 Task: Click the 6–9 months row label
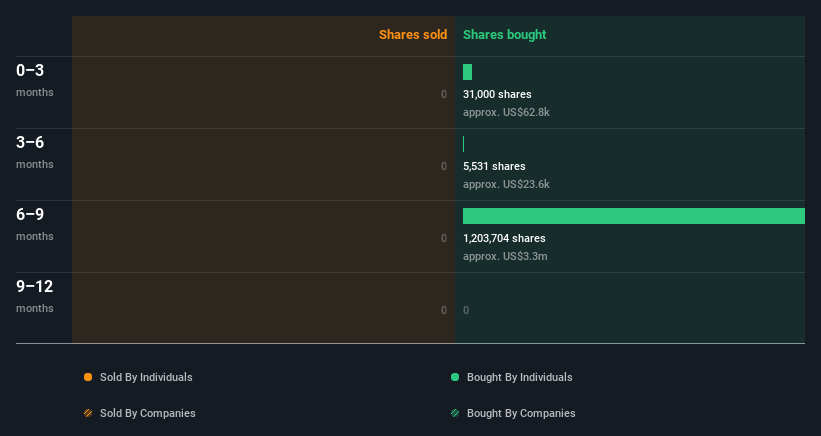coord(35,224)
